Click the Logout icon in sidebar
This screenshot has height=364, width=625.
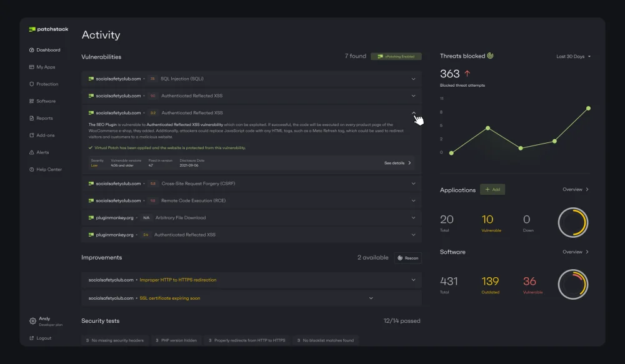click(31, 338)
